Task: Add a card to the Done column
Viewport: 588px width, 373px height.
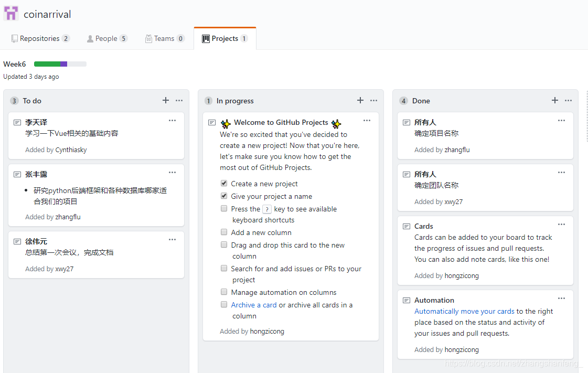Action: point(555,100)
